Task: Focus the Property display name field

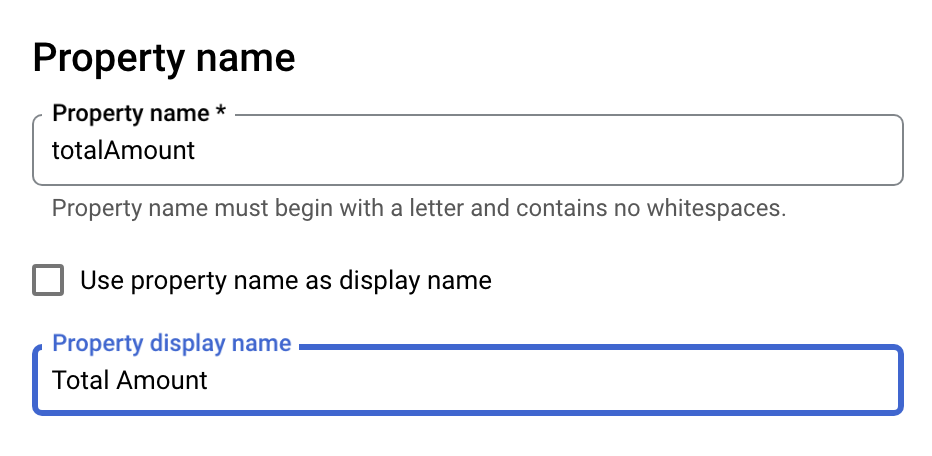Action: [x=467, y=380]
